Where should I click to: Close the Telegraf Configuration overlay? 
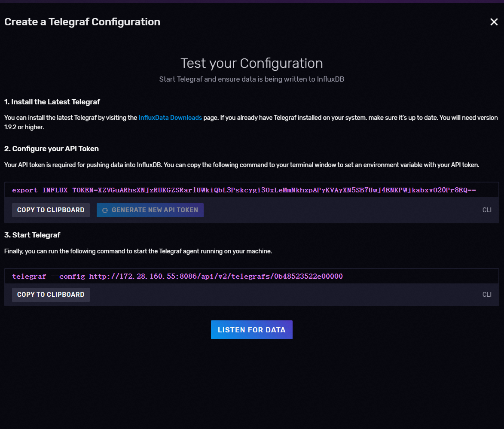494,22
